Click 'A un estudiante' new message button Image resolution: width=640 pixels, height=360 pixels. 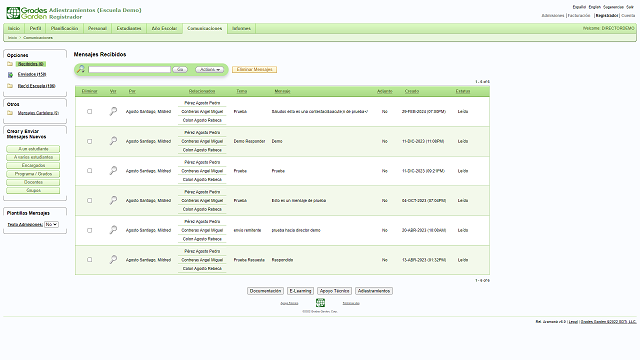[33, 149]
